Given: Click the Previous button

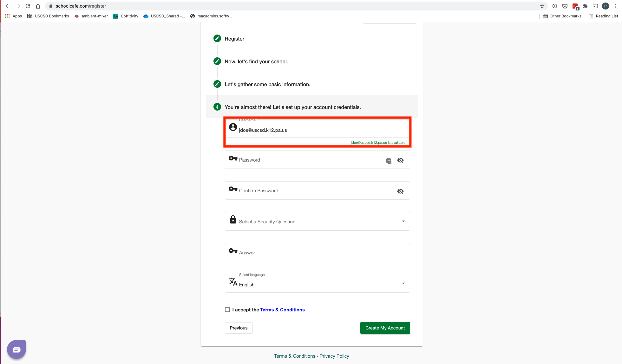Looking at the screenshot, I should click(x=239, y=328).
